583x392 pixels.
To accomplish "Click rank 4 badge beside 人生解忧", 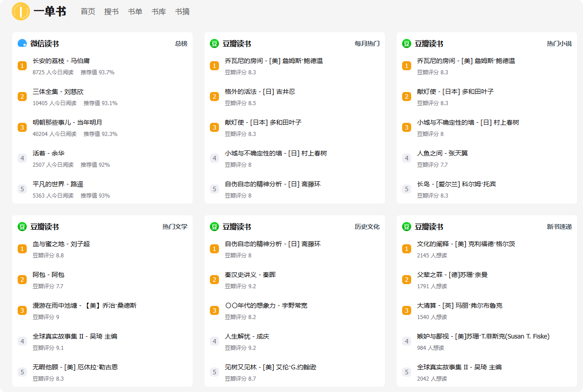I will tap(214, 341).
